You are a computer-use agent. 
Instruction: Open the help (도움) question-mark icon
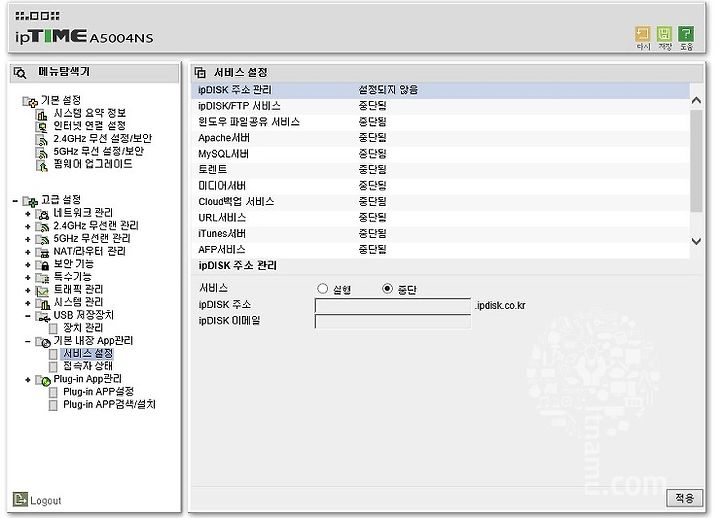point(686,34)
